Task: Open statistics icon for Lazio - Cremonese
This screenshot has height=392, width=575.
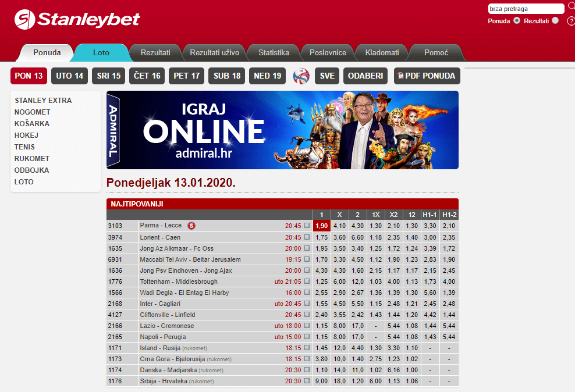Action: tap(307, 325)
